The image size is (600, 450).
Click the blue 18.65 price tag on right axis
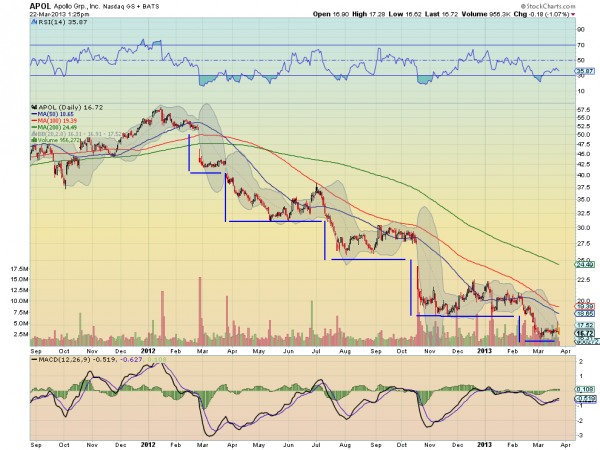point(585,313)
